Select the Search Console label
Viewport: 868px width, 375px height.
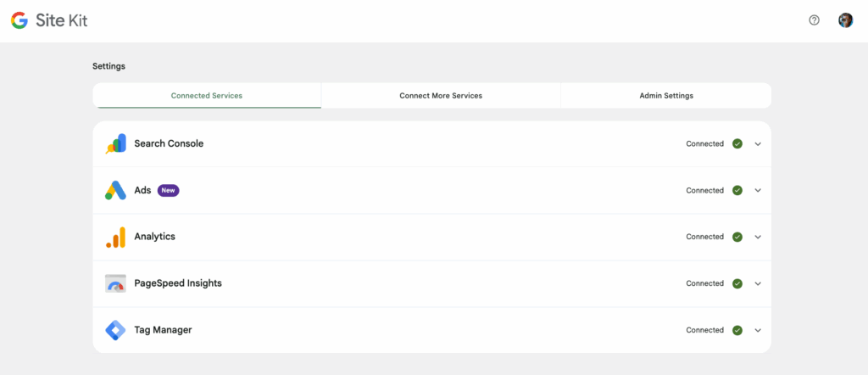(x=169, y=143)
